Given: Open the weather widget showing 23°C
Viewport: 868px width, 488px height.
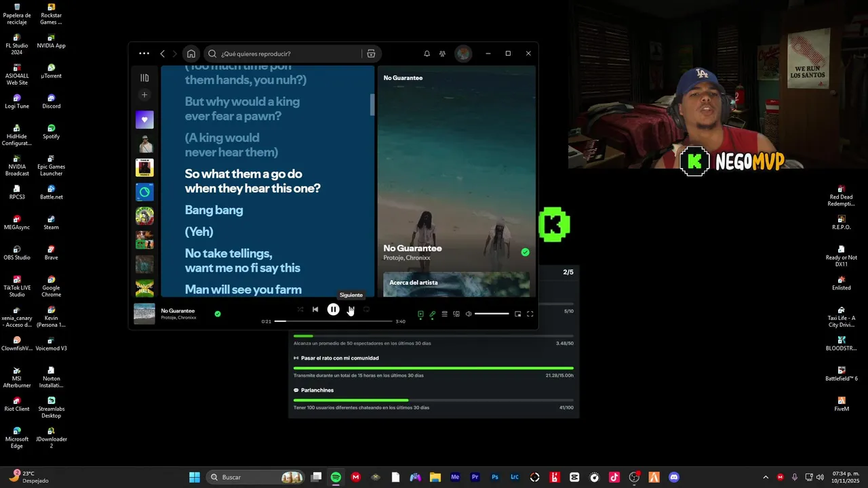Looking at the screenshot, I should pyautogui.click(x=28, y=477).
